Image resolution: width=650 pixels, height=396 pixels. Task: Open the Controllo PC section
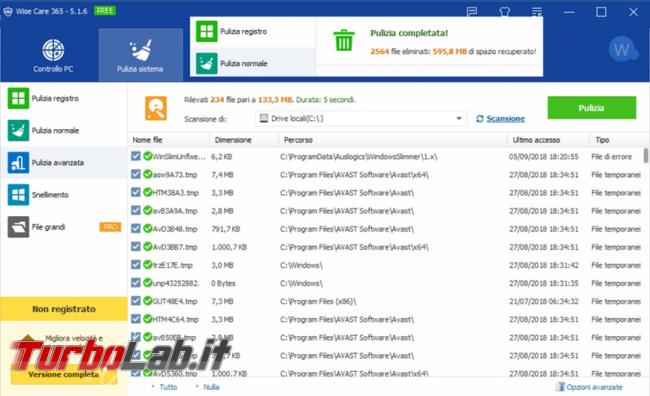tap(53, 55)
